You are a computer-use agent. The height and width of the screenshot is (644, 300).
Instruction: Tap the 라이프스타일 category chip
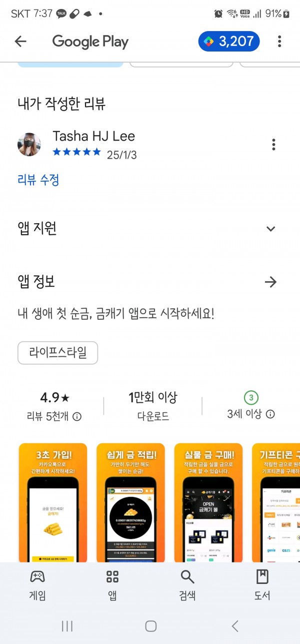click(57, 353)
